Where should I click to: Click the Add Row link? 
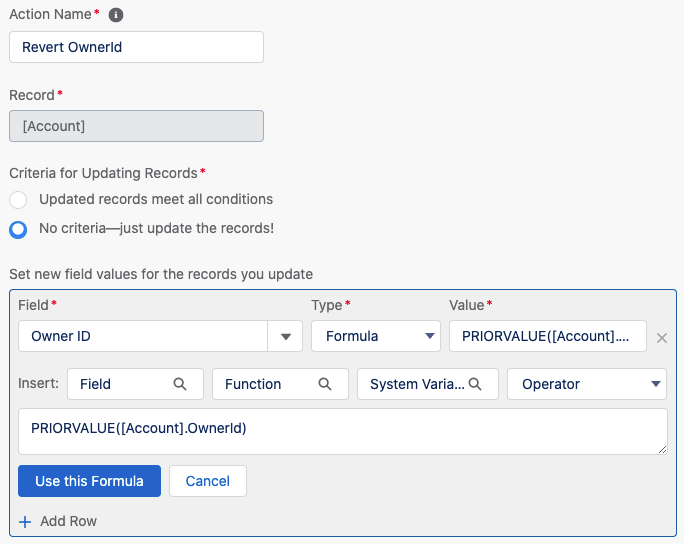(68, 521)
